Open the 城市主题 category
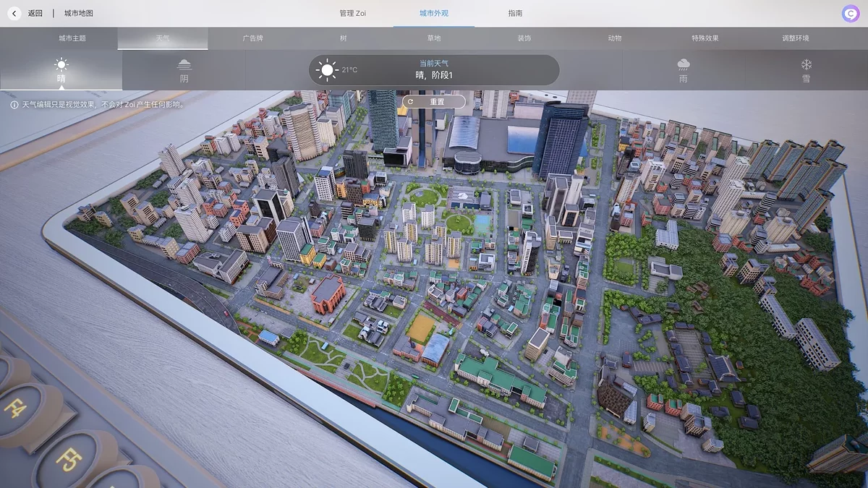 (72, 38)
